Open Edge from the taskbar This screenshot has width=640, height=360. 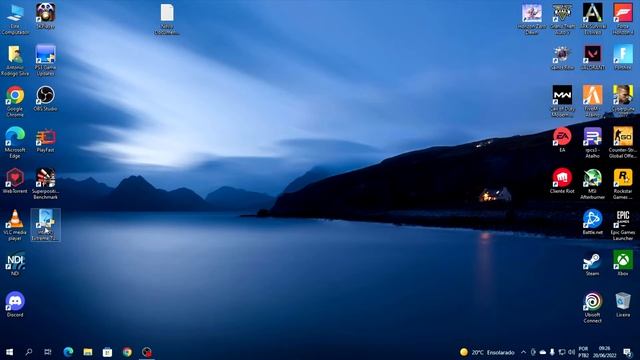(68, 352)
